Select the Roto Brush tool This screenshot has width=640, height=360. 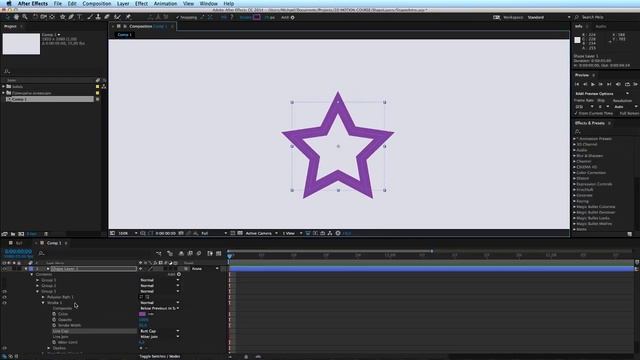(x=118, y=17)
